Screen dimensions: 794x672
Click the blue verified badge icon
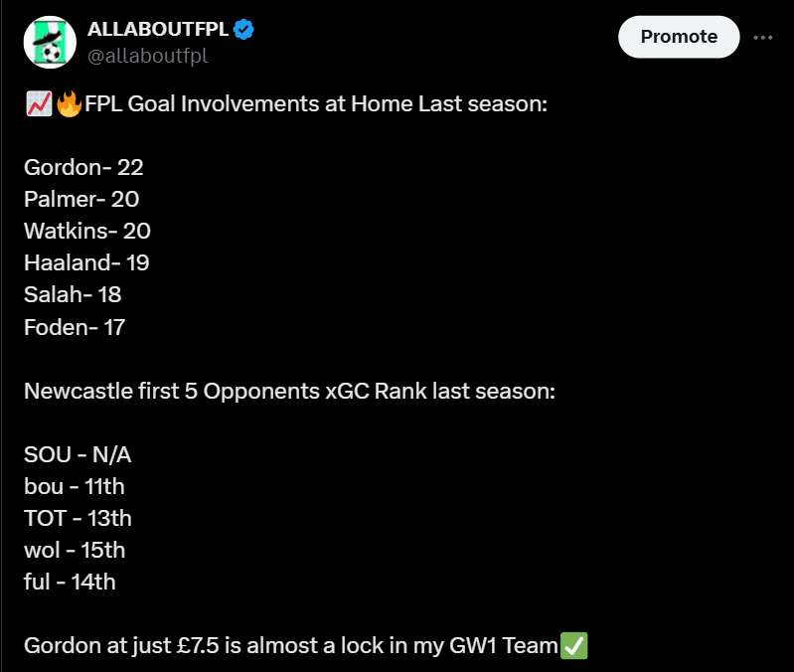(x=243, y=30)
